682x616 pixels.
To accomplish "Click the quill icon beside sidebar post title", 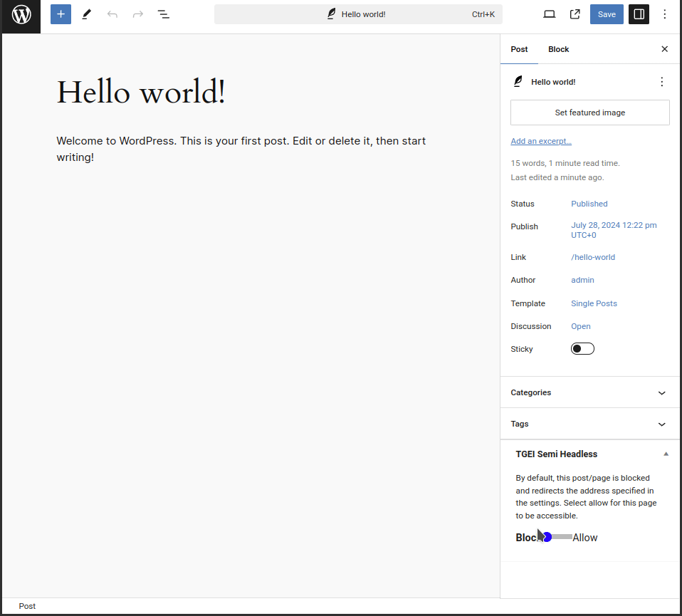I will [518, 81].
